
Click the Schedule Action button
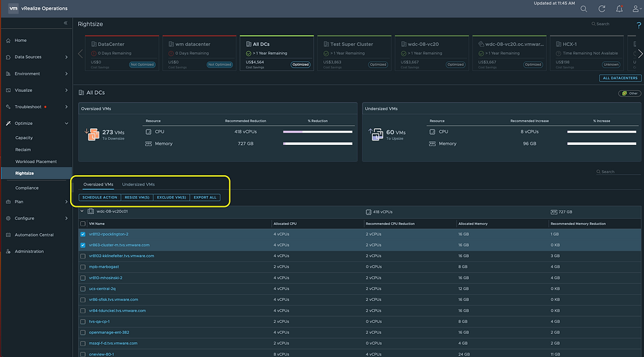[x=100, y=198]
